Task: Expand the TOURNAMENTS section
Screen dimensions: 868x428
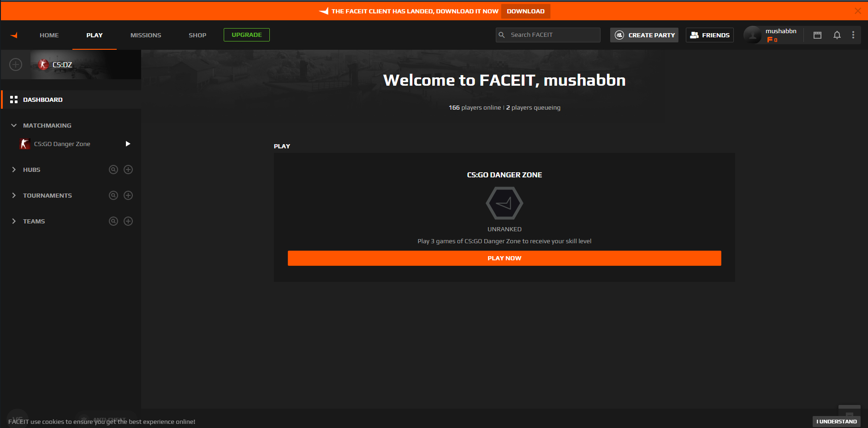Action: coord(14,195)
